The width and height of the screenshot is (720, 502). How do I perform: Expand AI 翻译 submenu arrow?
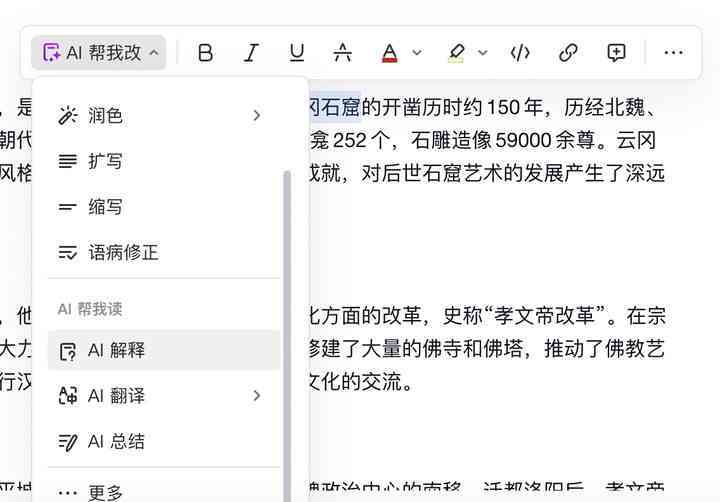[257, 396]
